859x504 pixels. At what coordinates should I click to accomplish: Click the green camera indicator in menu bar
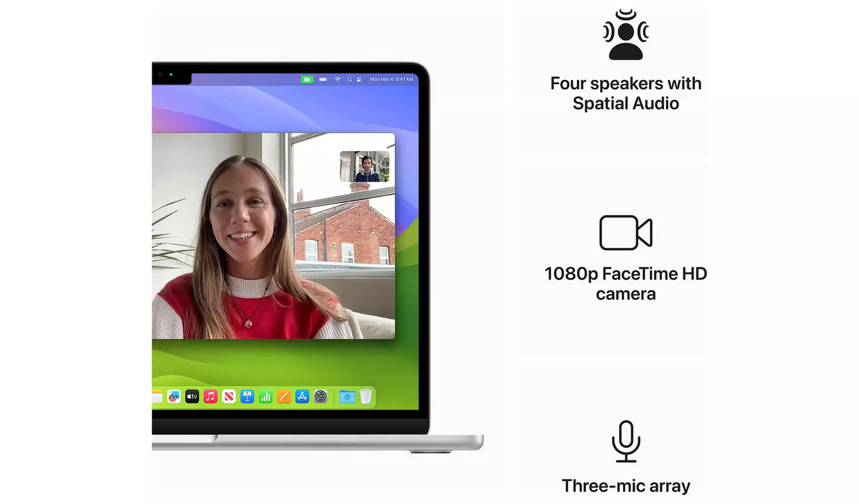pos(307,80)
